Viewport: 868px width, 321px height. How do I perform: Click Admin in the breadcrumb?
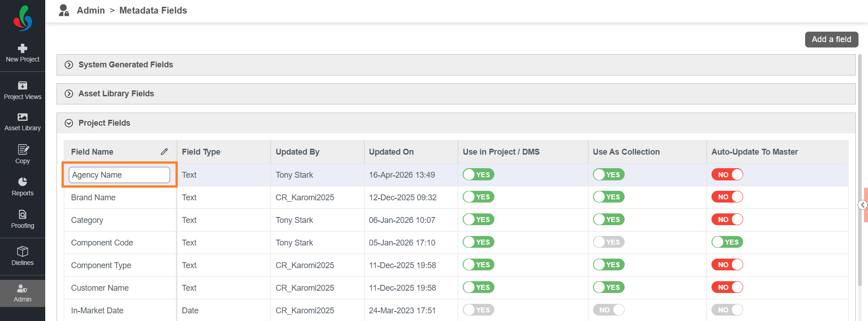[x=90, y=10]
